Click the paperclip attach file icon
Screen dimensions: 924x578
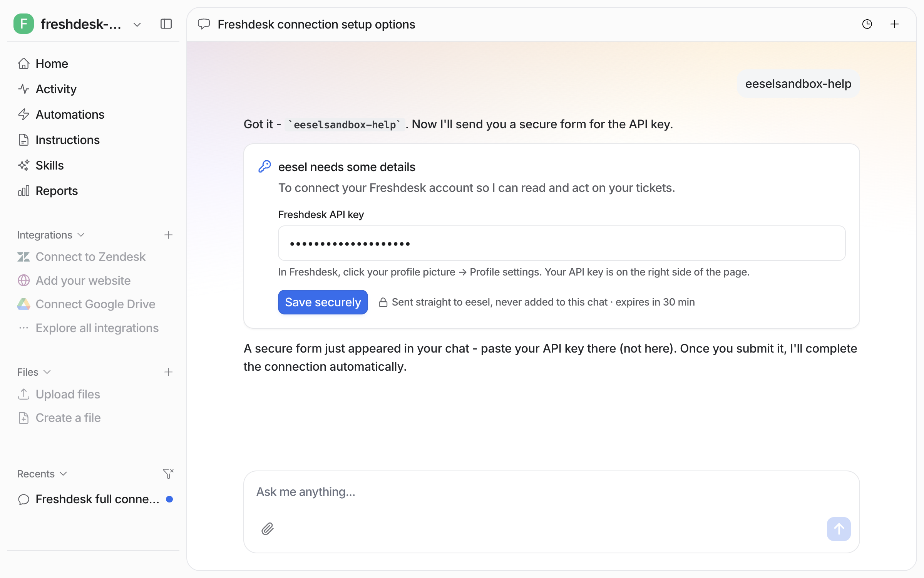pos(268,529)
